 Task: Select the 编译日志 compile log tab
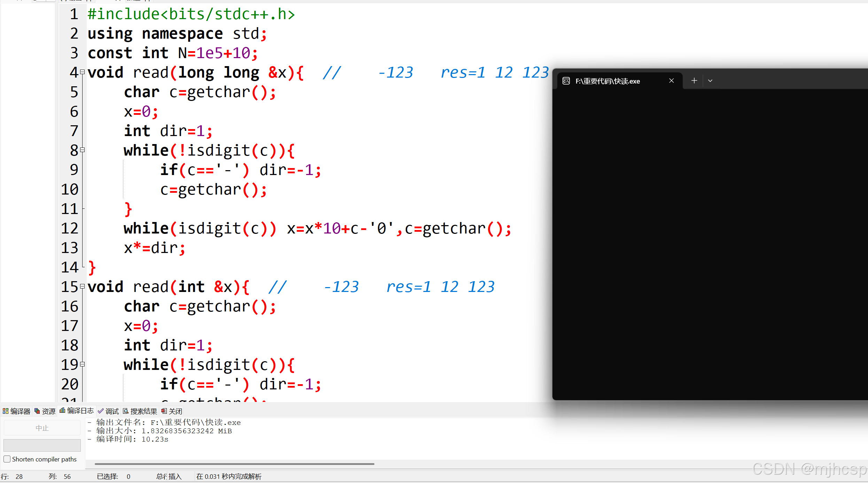(77, 411)
